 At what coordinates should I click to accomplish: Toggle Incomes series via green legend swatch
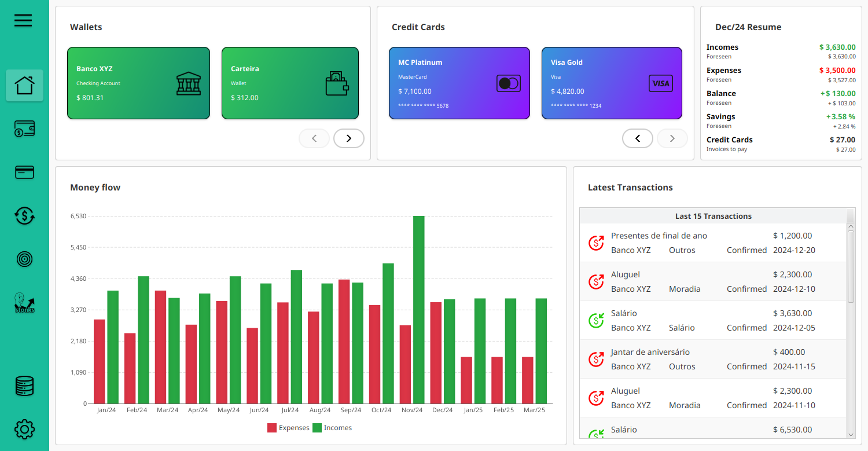point(317,428)
